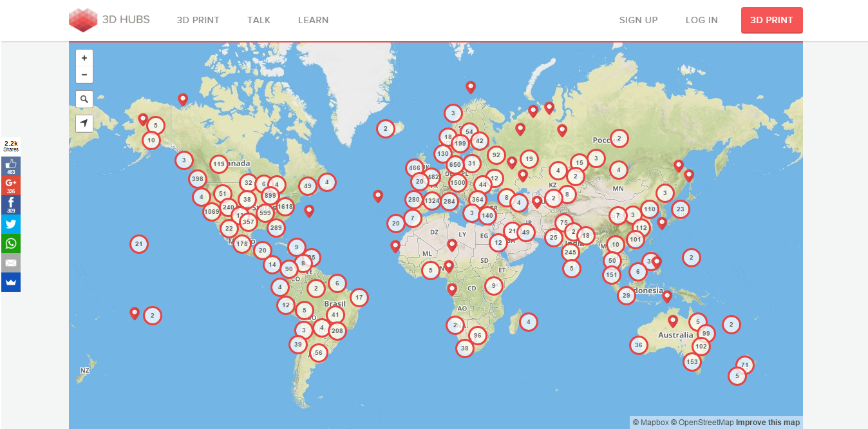Open the TALK navigation item
The height and width of the screenshot is (429, 868).
coord(259,20)
